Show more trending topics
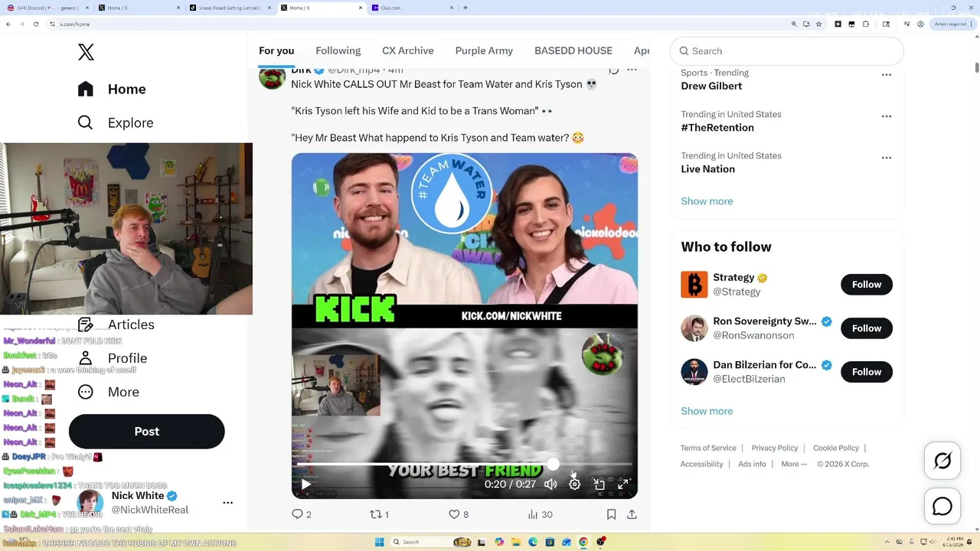980x551 pixels. 707,201
